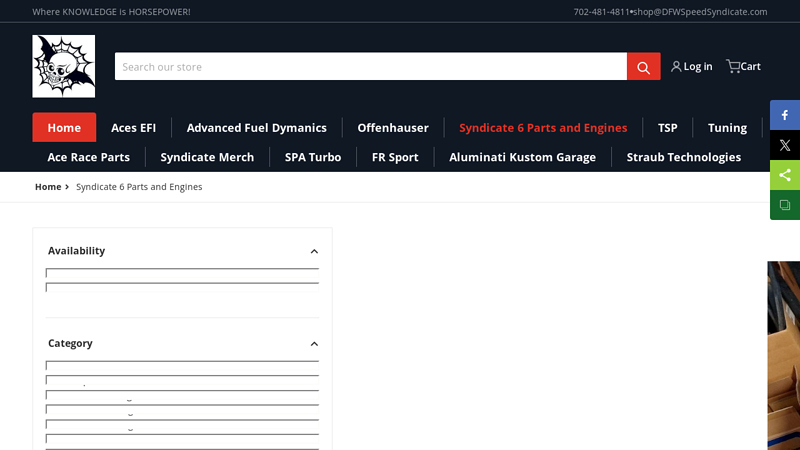Click the red Home navigation button
Image resolution: width=800 pixels, height=450 pixels.
(64, 128)
